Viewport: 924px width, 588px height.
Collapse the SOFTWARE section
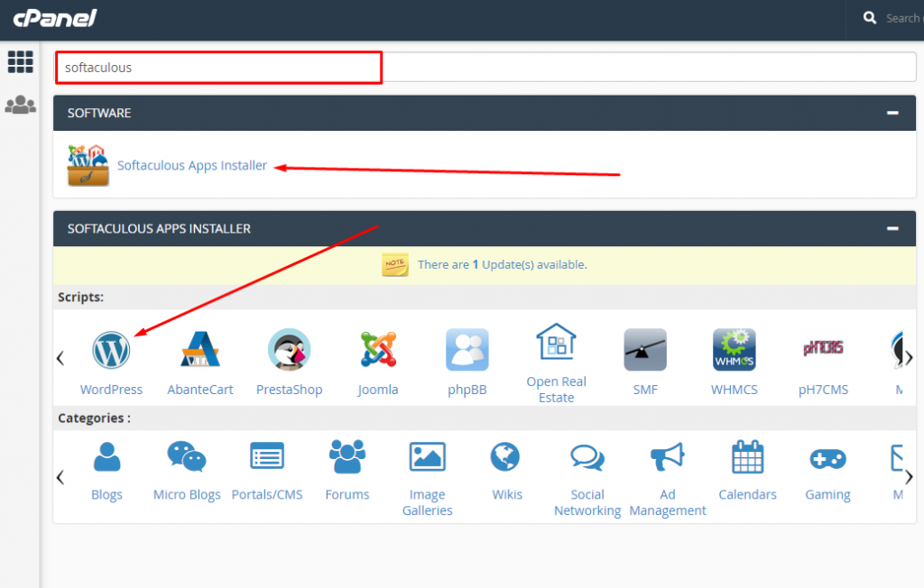point(892,113)
